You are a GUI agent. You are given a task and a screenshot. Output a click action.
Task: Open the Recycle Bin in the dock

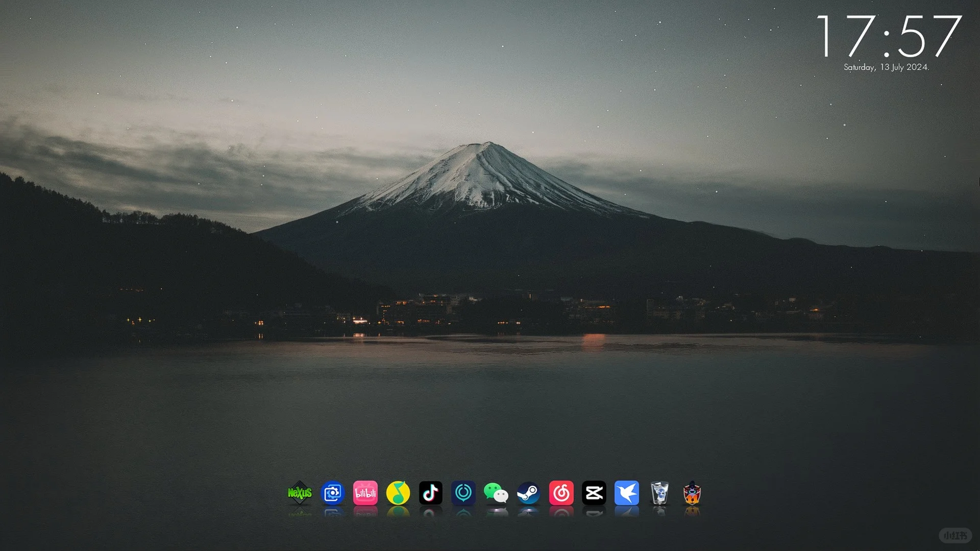(659, 493)
